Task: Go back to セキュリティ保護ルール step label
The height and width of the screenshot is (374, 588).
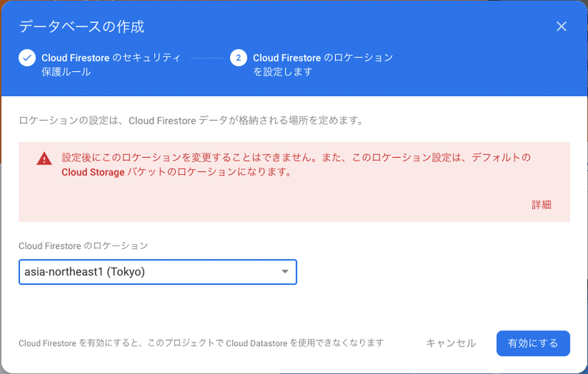Action: point(111,65)
